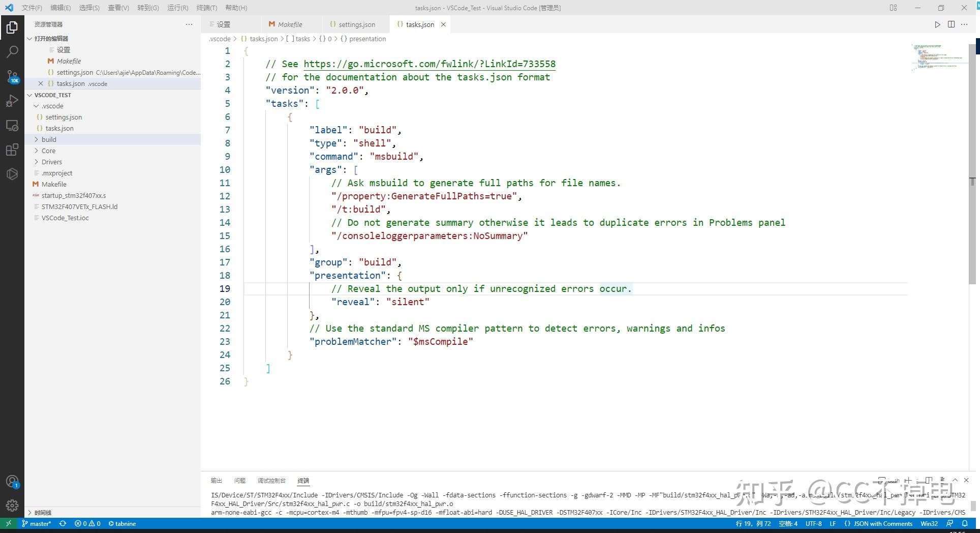This screenshot has height=533, width=980.
Task: Click the Run play icon in editor toolbar
Action: [x=937, y=24]
